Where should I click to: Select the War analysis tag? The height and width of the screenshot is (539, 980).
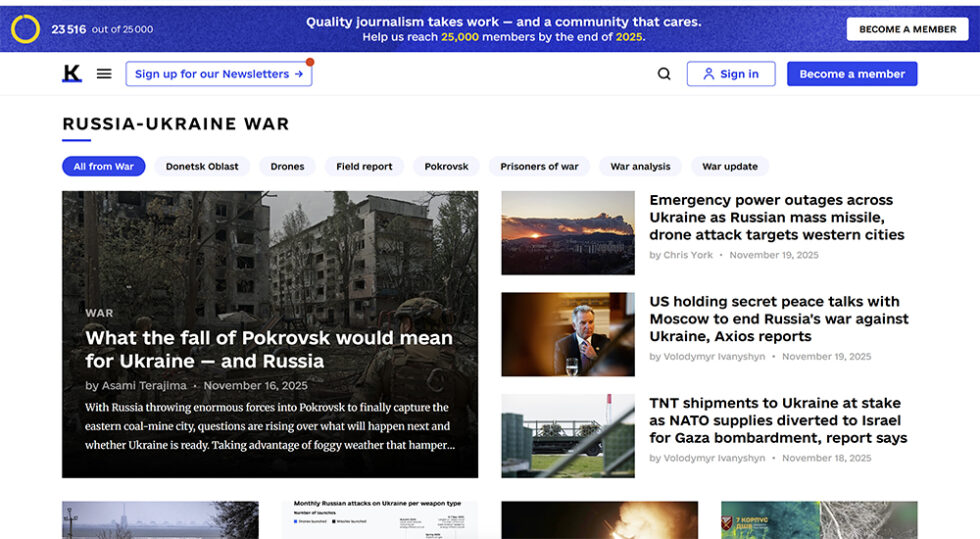click(640, 166)
